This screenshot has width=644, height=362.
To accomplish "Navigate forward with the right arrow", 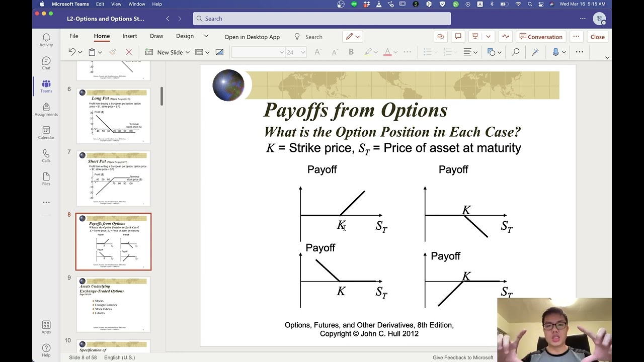I will pos(180,19).
